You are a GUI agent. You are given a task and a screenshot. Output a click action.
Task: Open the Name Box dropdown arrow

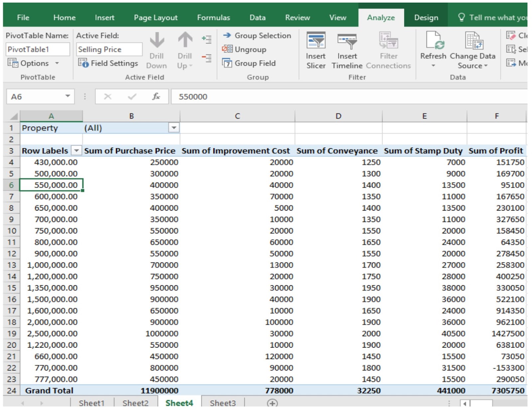tap(67, 96)
